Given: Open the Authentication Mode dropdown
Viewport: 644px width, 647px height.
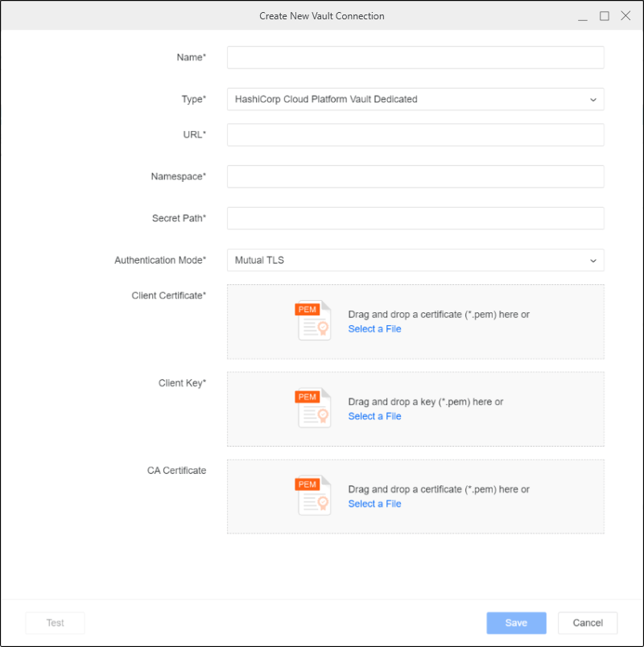Looking at the screenshot, I should click(x=415, y=261).
